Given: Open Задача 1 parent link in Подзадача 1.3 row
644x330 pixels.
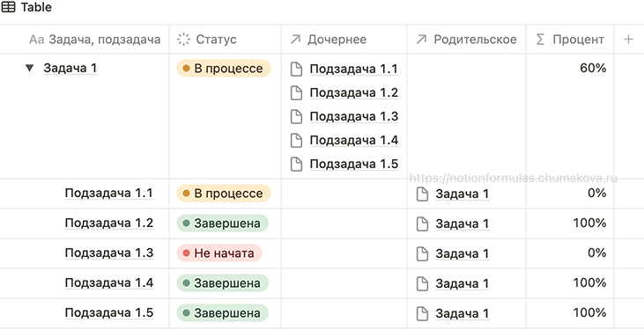Looking at the screenshot, I should (463, 253).
